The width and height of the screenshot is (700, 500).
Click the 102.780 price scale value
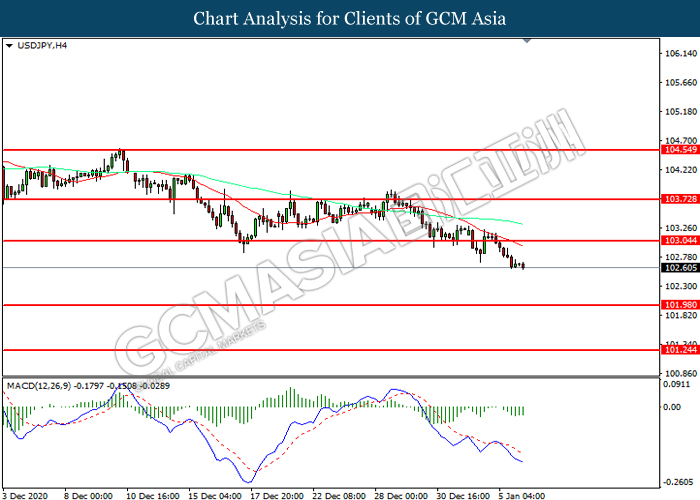(681, 257)
